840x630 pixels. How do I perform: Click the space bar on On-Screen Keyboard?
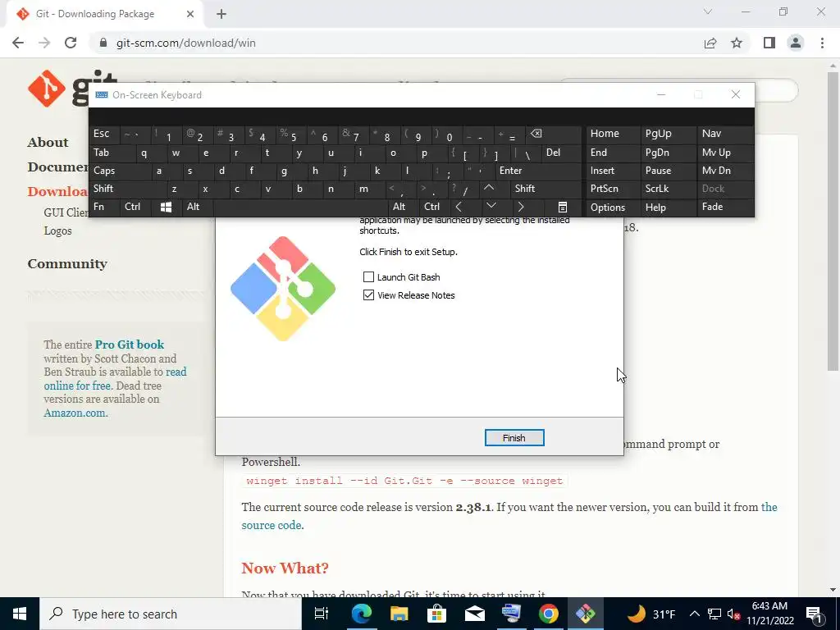pyautogui.click(x=301, y=207)
